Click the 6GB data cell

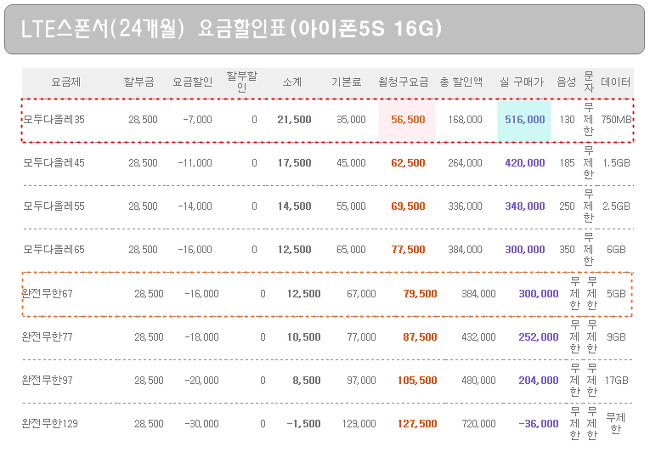pyautogui.click(x=616, y=249)
